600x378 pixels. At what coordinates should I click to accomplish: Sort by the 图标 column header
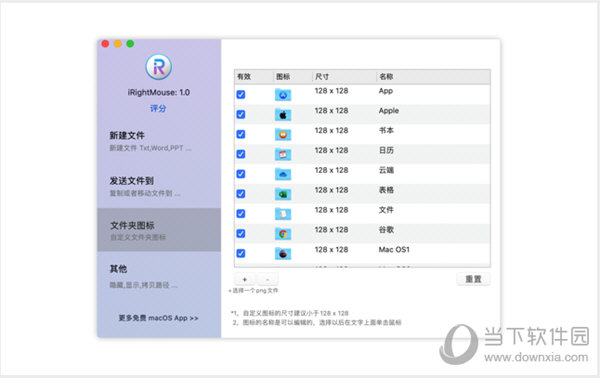click(x=293, y=77)
